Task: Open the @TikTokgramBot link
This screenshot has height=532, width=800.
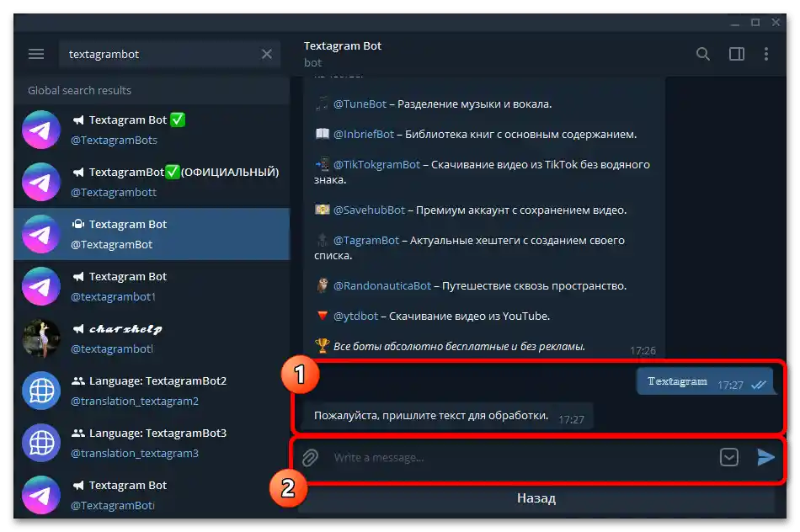Action: coord(376,164)
